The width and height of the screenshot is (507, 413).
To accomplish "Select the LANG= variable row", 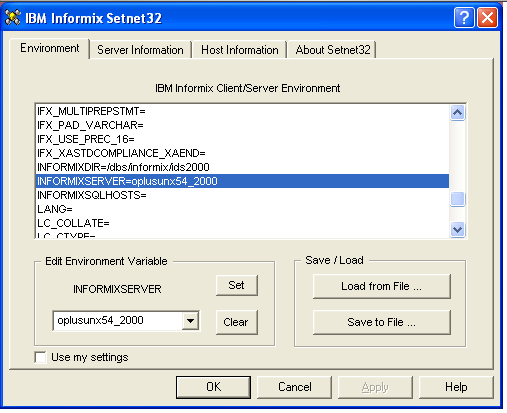I will [x=242, y=209].
